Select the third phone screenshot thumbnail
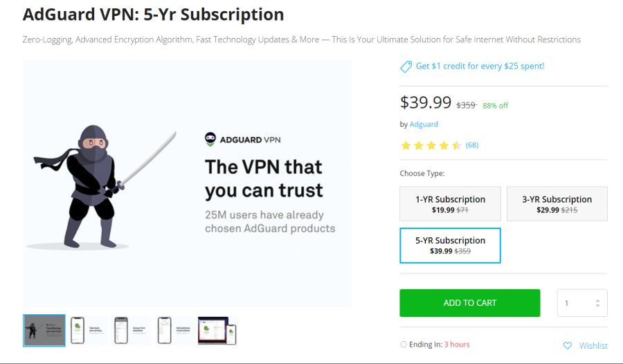 tap(132, 330)
